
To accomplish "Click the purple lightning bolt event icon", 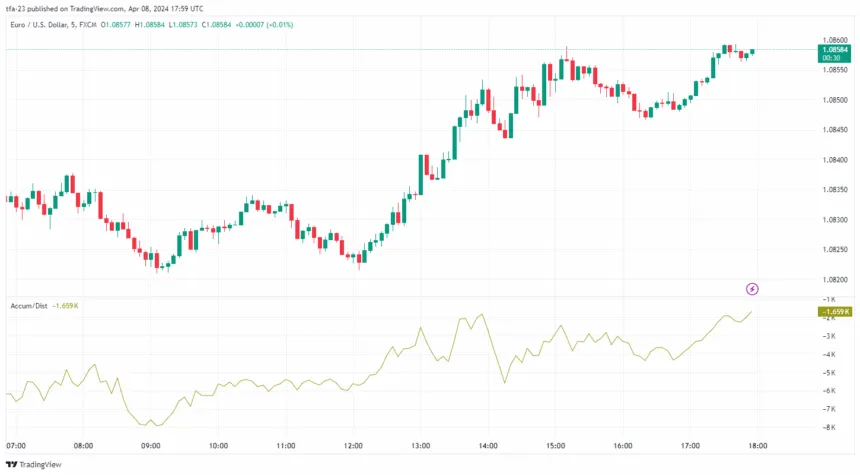I will click(x=752, y=289).
